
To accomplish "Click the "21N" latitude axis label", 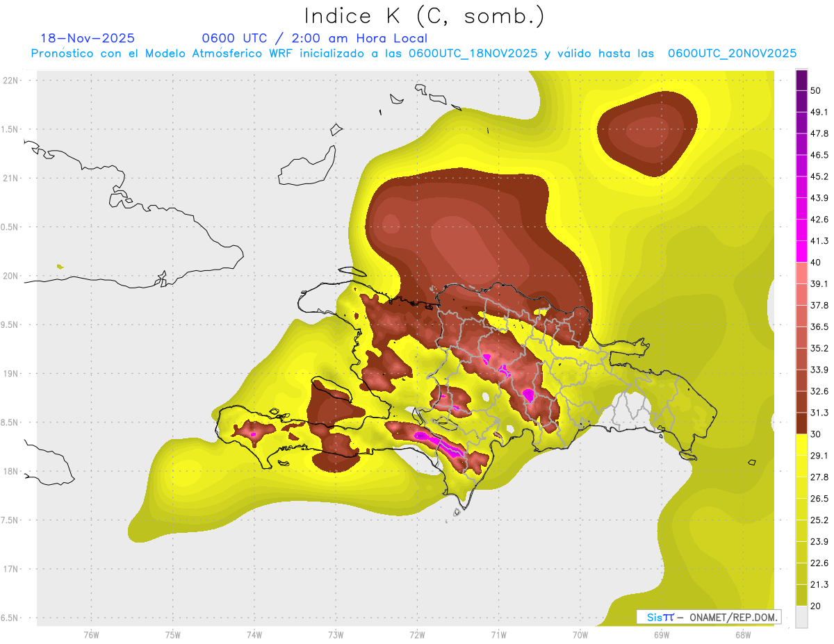I will click(x=10, y=178).
